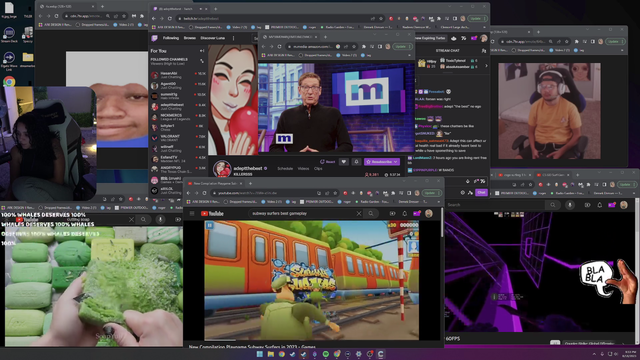
Task: Open the Schedule tab for adeptthebest
Action: 285,169
